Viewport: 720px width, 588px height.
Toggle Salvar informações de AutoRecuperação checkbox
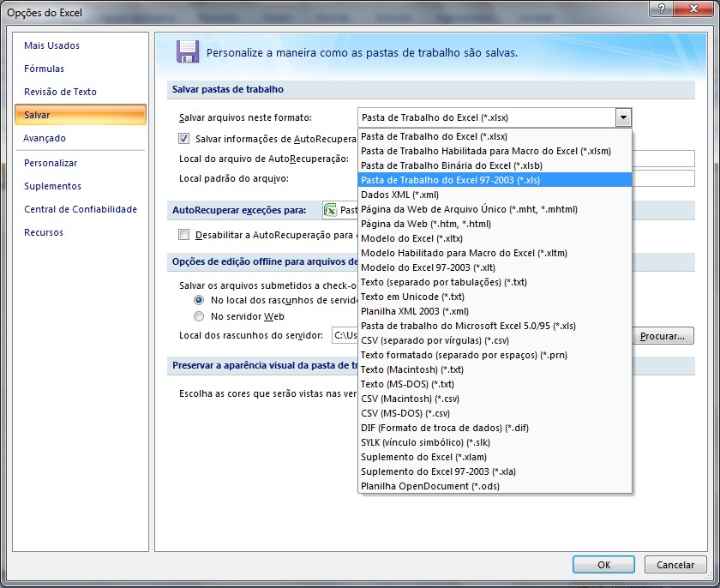(184, 138)
